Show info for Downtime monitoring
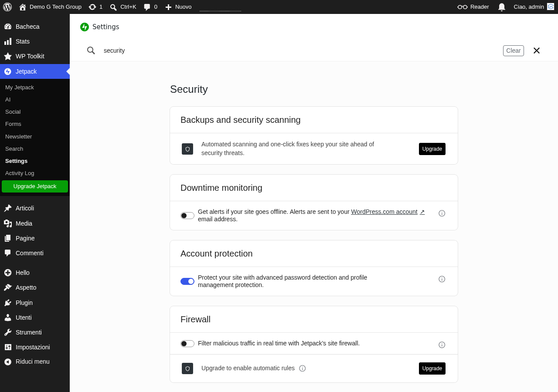 [x=442, y=213]
